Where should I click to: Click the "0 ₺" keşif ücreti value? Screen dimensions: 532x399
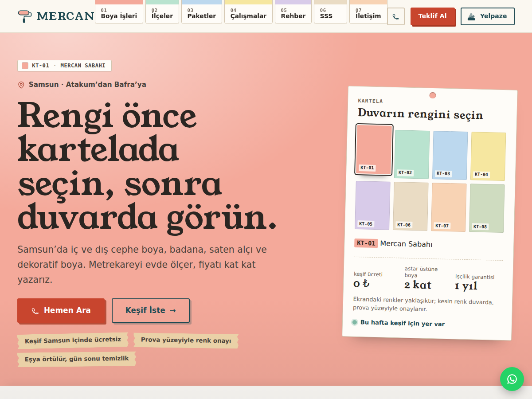pos(361,283)
